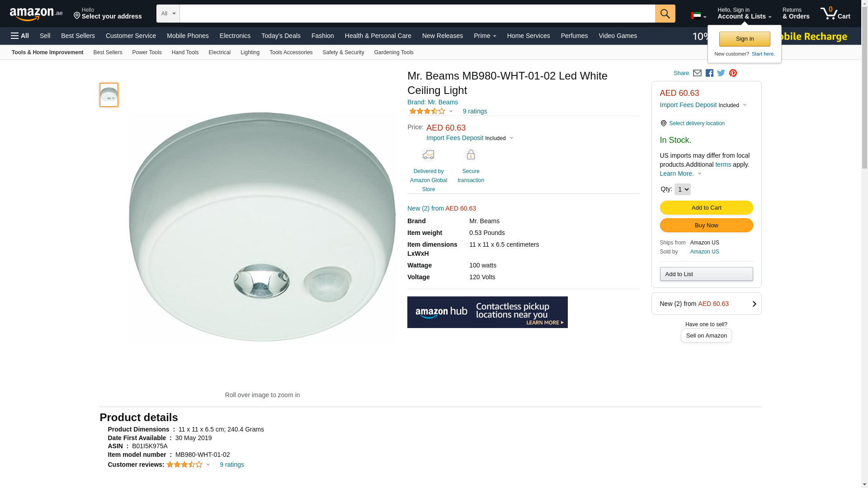Share product on Pinterest
This screenshot has width=868, height=488.
point(733,73)
